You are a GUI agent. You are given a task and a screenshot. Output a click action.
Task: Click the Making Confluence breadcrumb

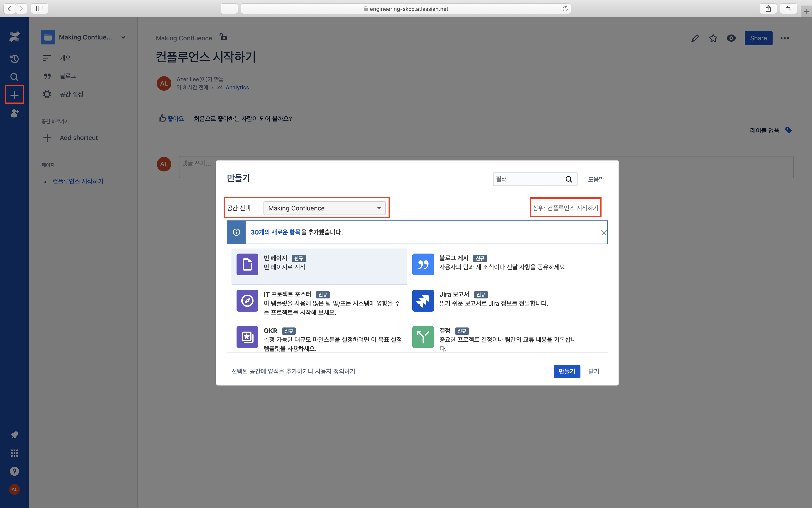pos(184,38)
